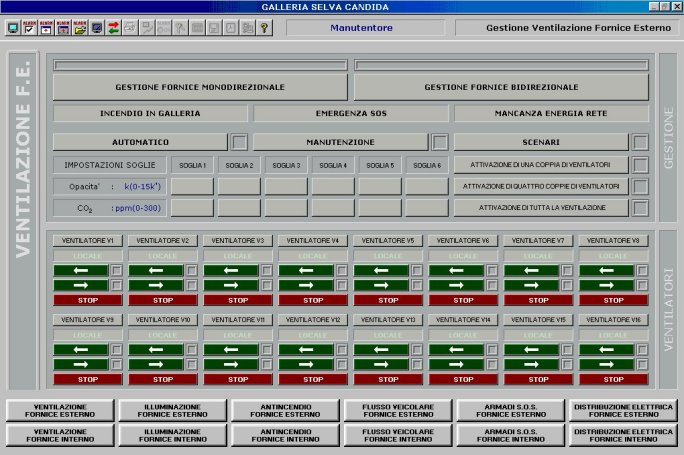Tick Ventilatore V2 left-arrow checkbox

click(x=192, y=270)
